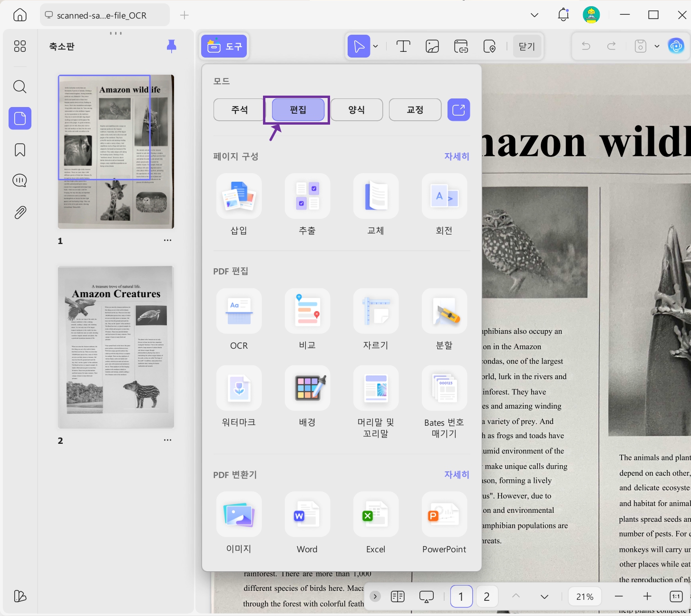Viewport: 691px width, 616px height.
Task: Open the 도구 tools menu
Action: (224, 46)
